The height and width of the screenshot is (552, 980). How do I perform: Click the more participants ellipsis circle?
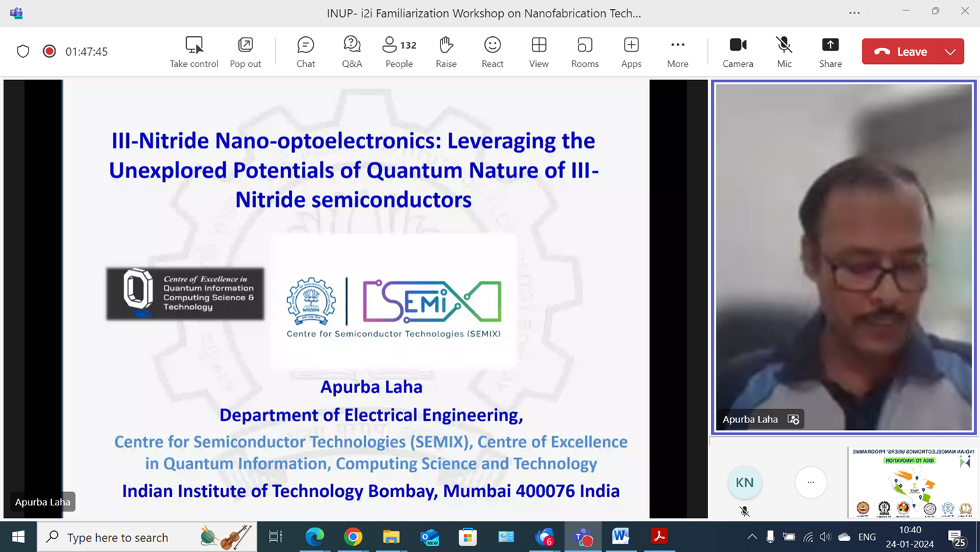811,482
